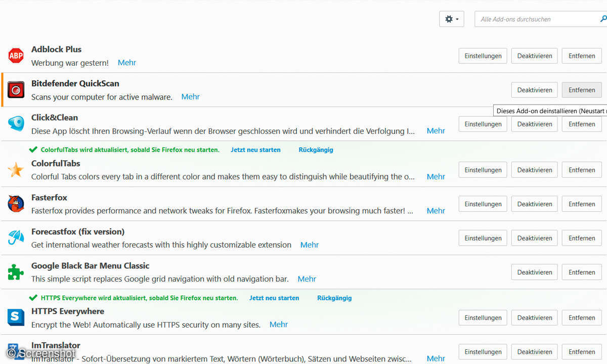Click the Fasterfox fox icon
This screenshot has width=607, height=364.
pos(16,204)
